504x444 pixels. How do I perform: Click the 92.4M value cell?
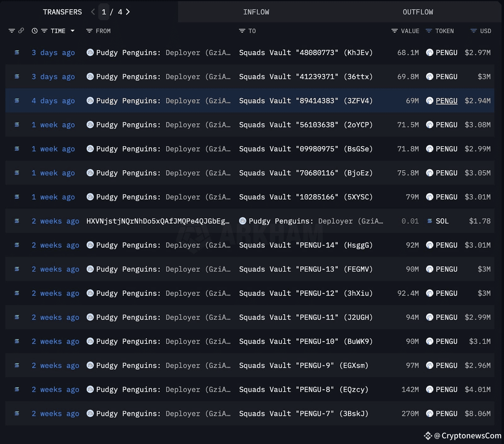coord(408,293)
